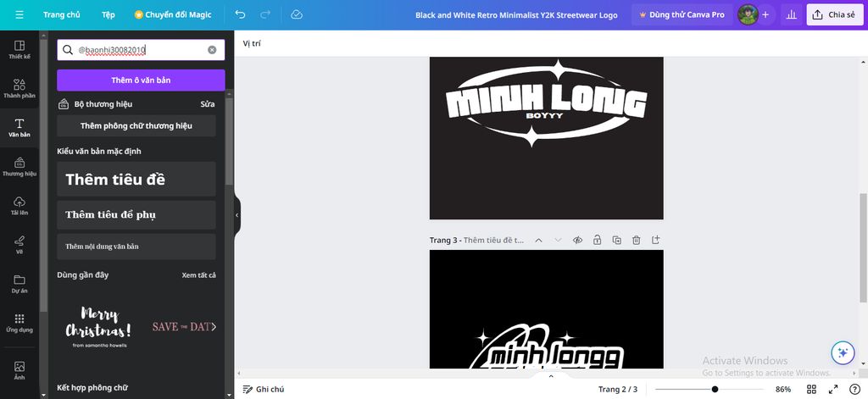This screenshot has width=868, height=399.
Task: Open the help question mark
Action: point(854,389)
